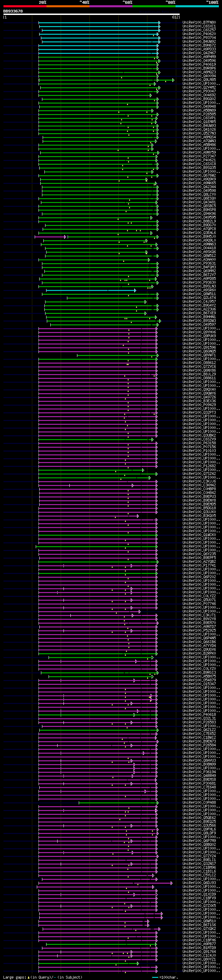
Task: Select hit label UniRef100_A9PD33
Action: (199, 49)
